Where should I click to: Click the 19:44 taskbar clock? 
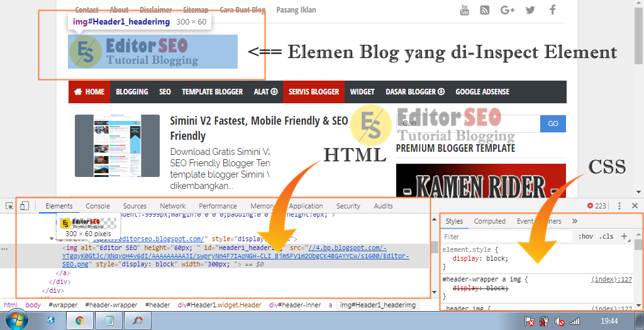coord(609,321)
